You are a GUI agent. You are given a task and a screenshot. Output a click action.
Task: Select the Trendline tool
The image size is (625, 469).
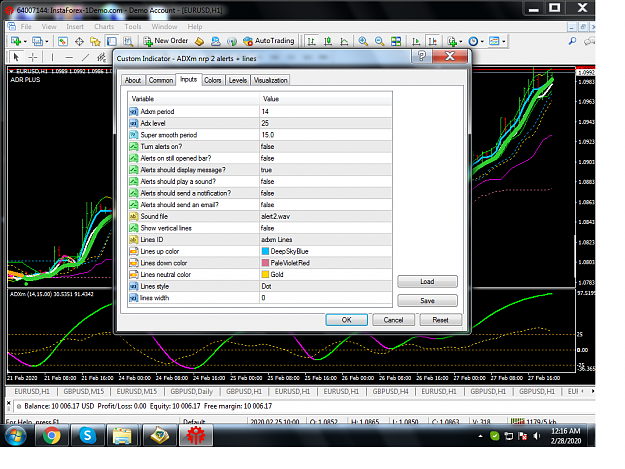pyautogui.click(x=85, y=57)
